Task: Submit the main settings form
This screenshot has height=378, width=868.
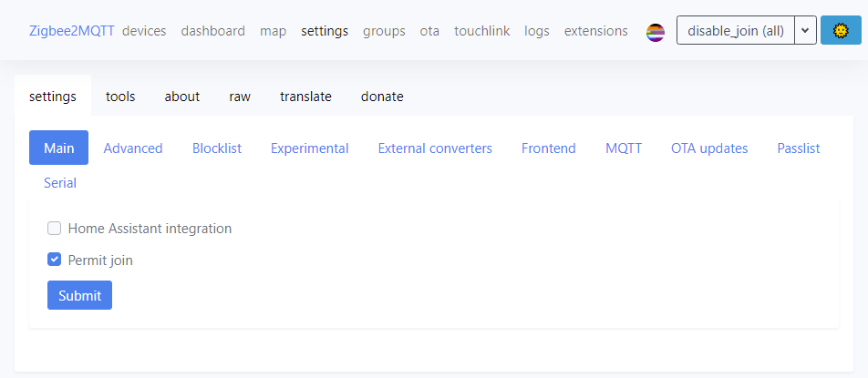Action: [x=79, y=295]
